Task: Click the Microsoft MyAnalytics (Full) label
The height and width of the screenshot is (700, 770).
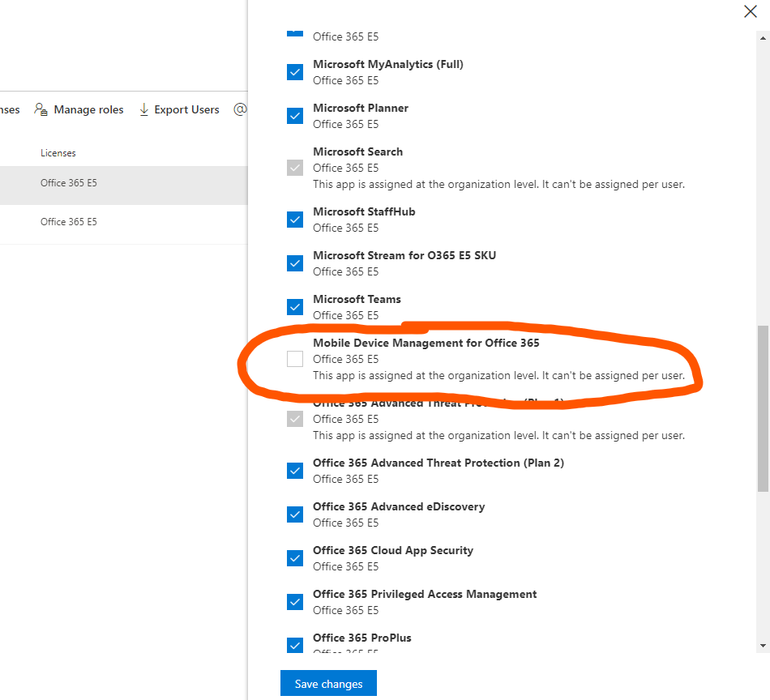Action: [x=388, y=64]
